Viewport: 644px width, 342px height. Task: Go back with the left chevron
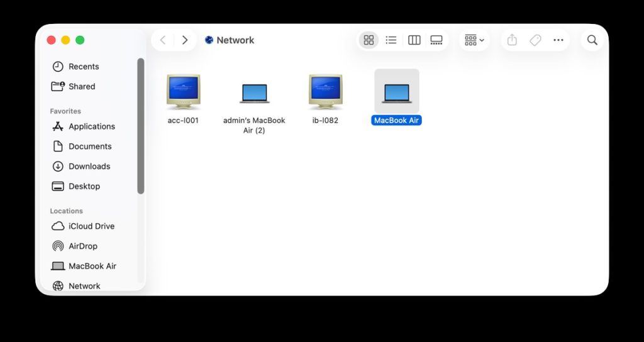click(163, 40)
